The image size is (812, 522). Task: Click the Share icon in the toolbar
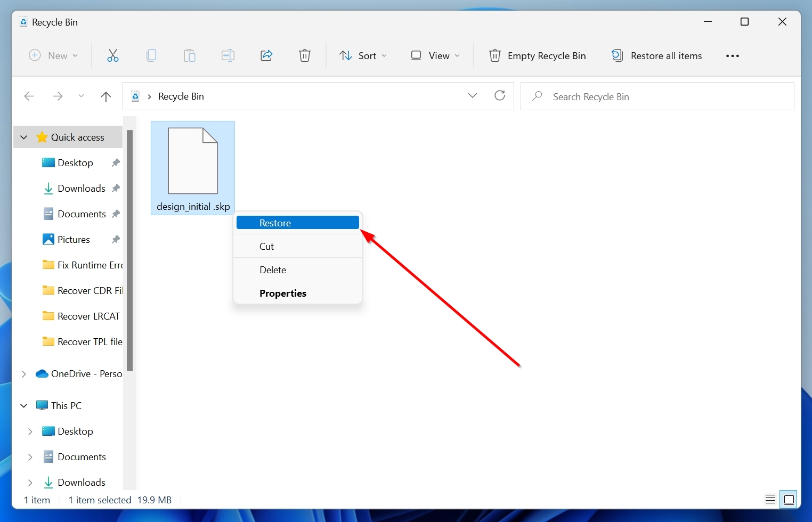click(266, 55)
